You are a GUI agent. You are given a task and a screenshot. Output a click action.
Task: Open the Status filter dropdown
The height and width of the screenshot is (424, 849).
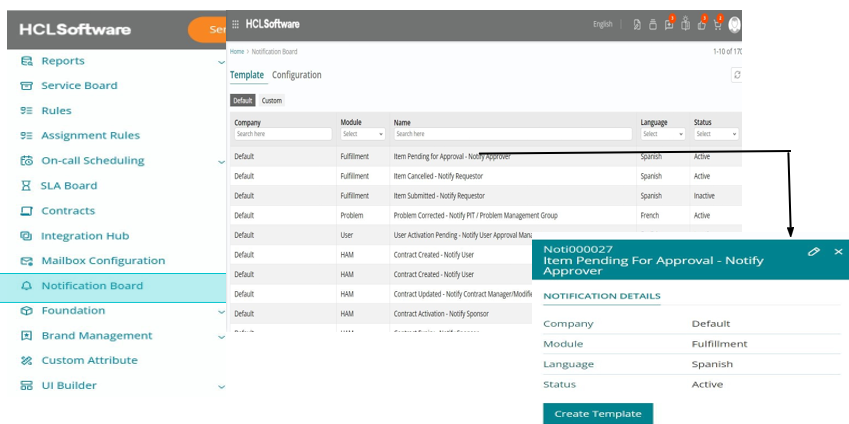tap(716, 134)
